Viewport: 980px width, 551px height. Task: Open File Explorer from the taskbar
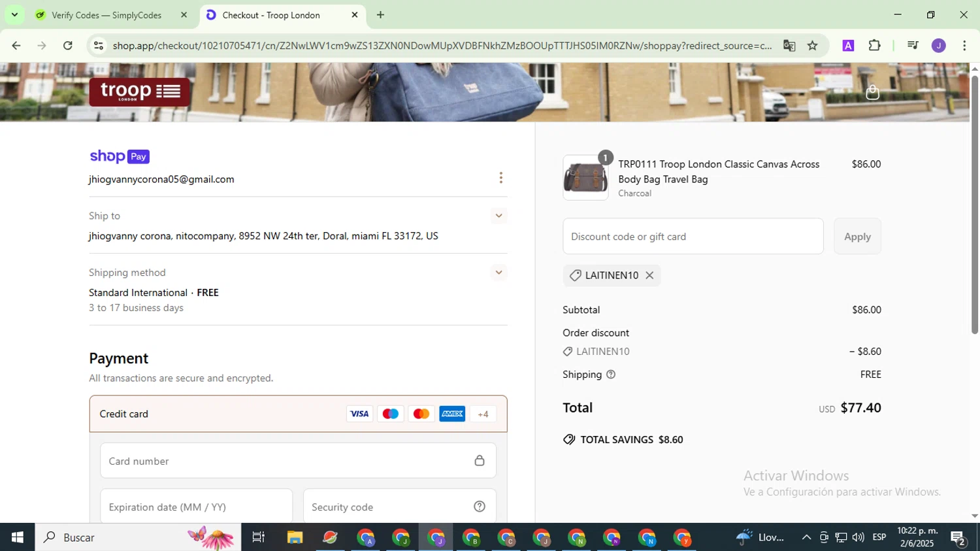coord(295,537)
